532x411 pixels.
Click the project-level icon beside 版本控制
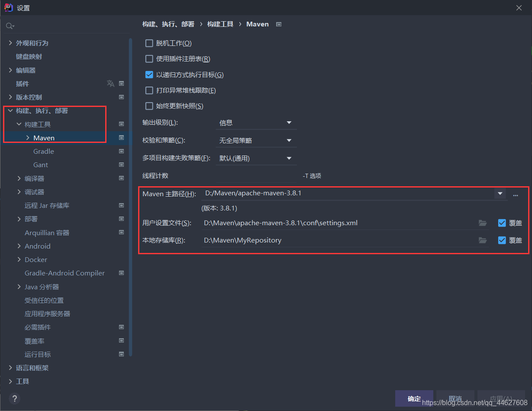[x=122, y=97]
